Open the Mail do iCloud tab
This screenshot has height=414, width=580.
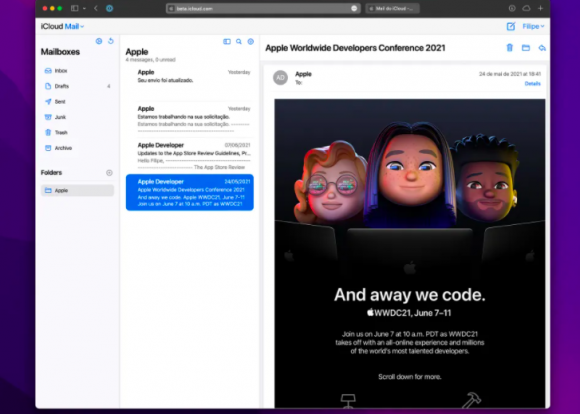[x=392, y=8]
